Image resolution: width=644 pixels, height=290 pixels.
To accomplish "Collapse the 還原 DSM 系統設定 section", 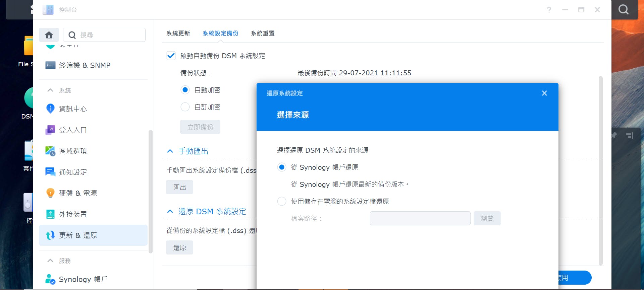I will [x=170, y=211].
